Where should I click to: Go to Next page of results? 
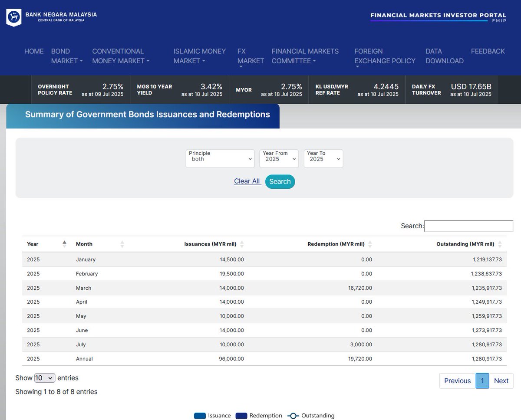click(501, 381)
